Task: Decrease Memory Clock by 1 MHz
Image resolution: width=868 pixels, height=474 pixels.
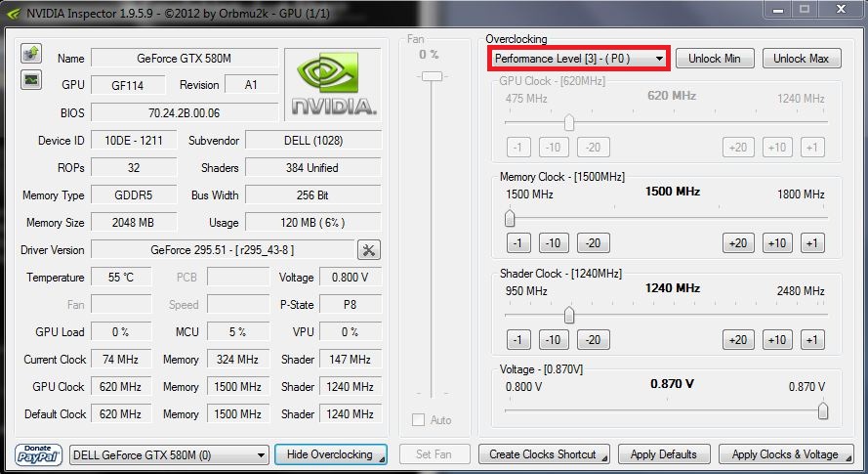Action: [x=518, y=242]
